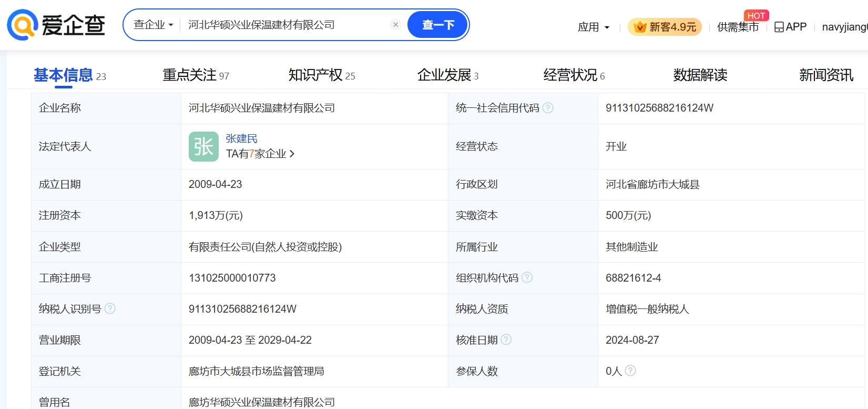868x409 pixels.
Task: Select credit code 91131025688216124W in the 统一社会信用代码 row
Action: tap(659, 108)
